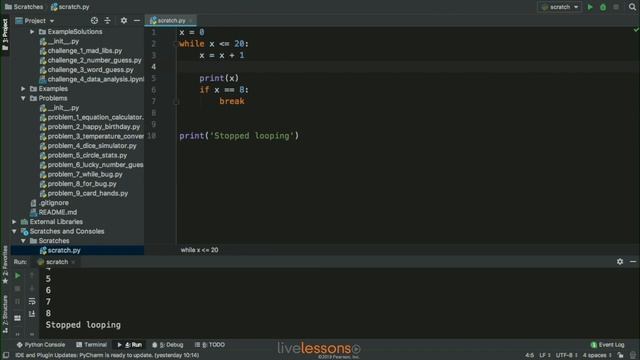Rerun scratch in Run panel
Viewport: 640px width, 360px height.
pyautogui.click(x=18, y=276)
